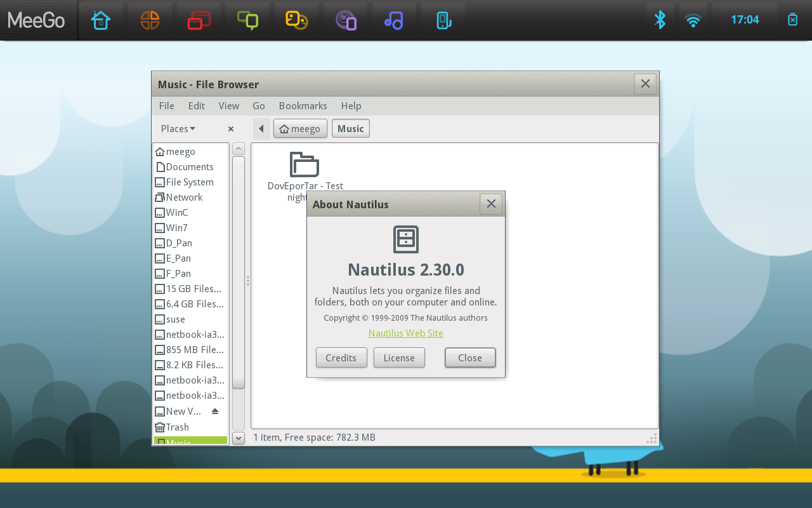This screenshot has width=812, height=508.
Task: Click the meego path button in location bar
Action: tap(300, 129)
